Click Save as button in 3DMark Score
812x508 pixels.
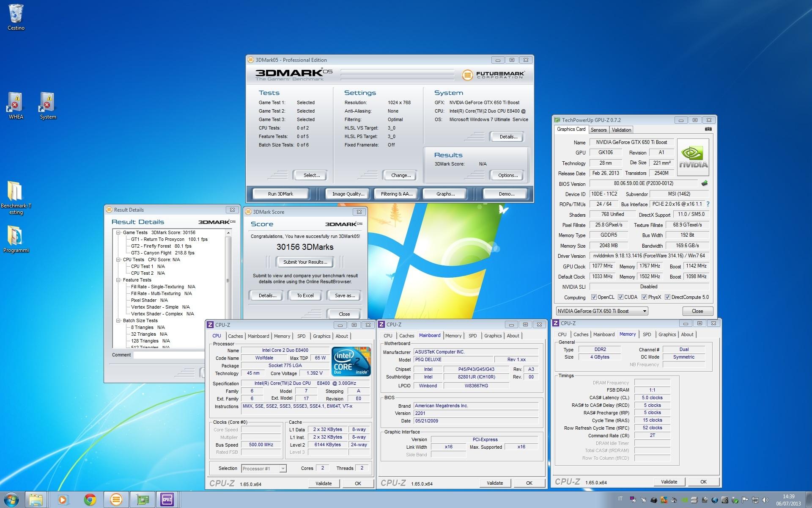pyautogui.click(x=345, y=295)
